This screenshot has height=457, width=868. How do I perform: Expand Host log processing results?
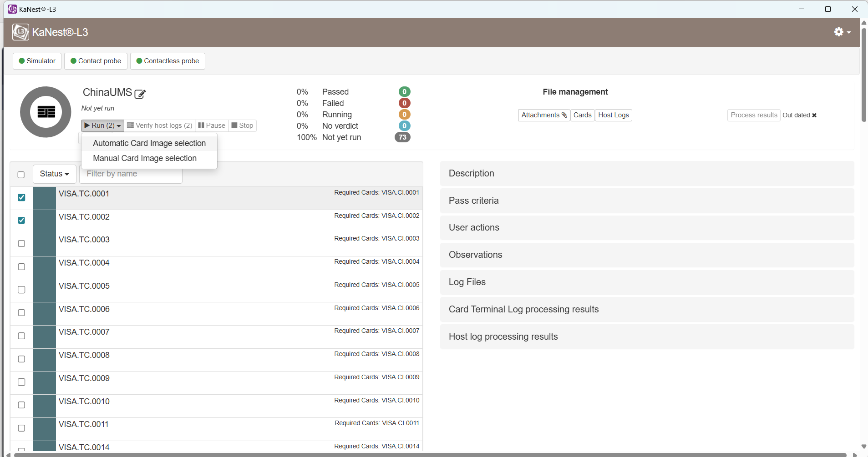pyautogui.click(x=647, y=336)
